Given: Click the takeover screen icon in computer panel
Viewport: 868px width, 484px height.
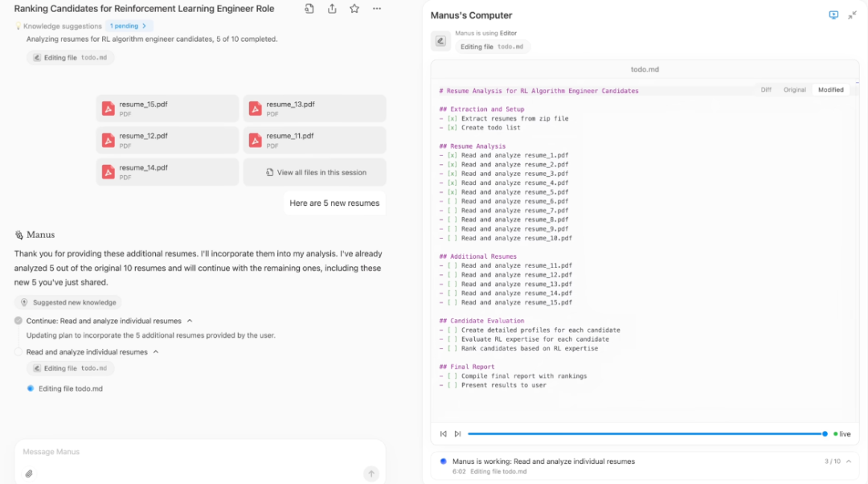Looking at the screenshot, I should coord(833,15).
